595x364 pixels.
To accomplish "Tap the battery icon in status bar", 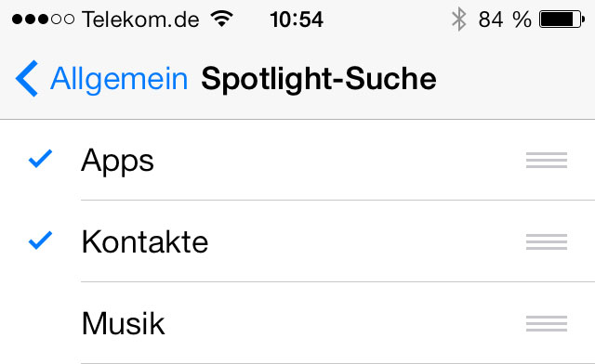I will pos(562,19).
